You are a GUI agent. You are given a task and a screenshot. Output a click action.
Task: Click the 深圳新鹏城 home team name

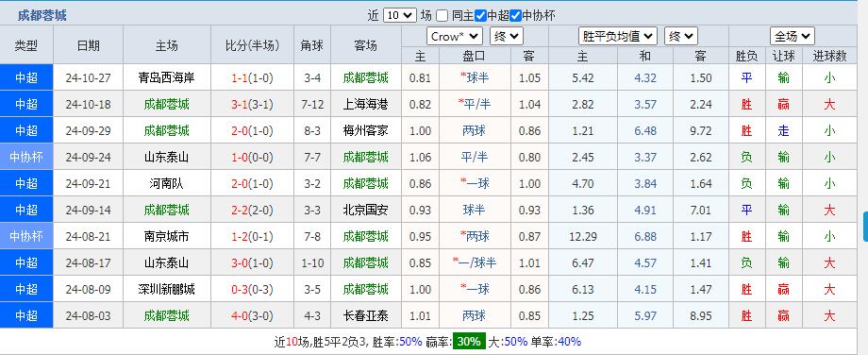(167, 290)
